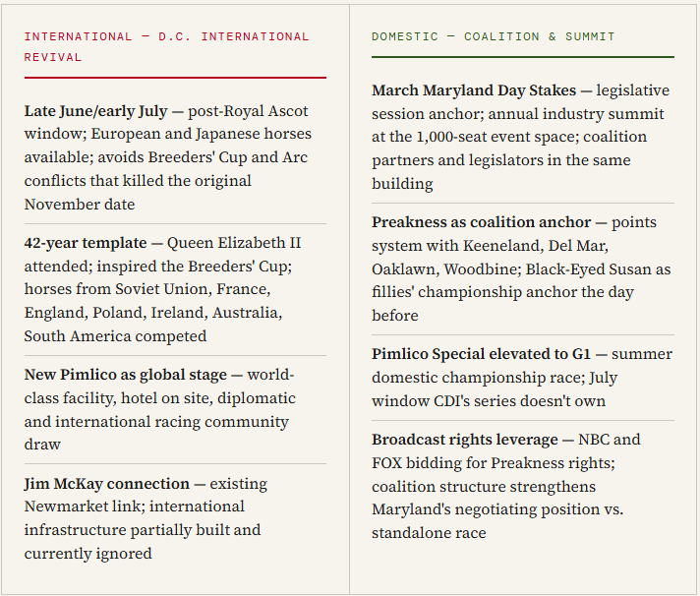The width and height of the screenshot is (700, 596).
Task: Select the Late June/early July item
Action: click(175, 157)
